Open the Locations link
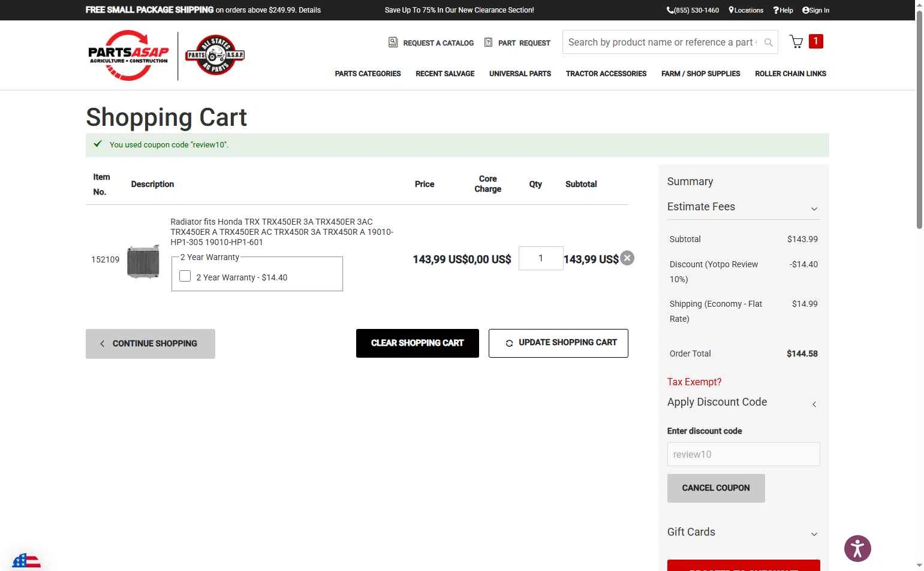This screenshot has width=924, height=571. 746,10
